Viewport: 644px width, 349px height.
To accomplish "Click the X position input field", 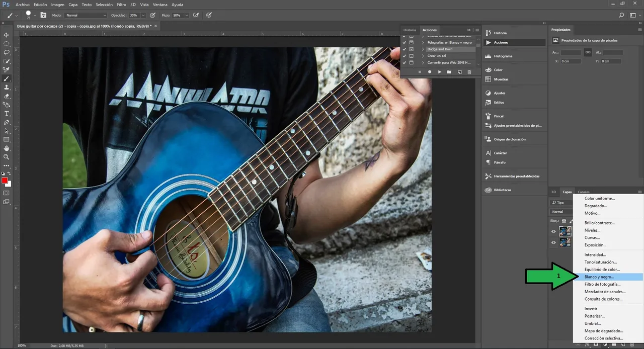I will click(x=571, y=61).
